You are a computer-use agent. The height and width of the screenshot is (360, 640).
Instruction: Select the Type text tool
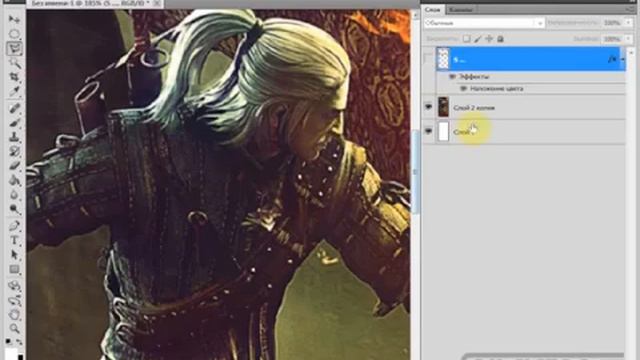pyautogui.click(x=14, y=240)
